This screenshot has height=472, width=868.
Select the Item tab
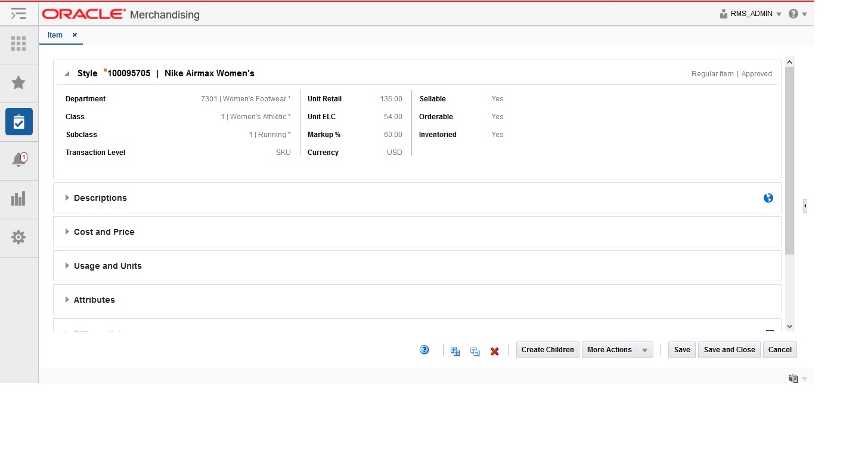pos(55,35)
